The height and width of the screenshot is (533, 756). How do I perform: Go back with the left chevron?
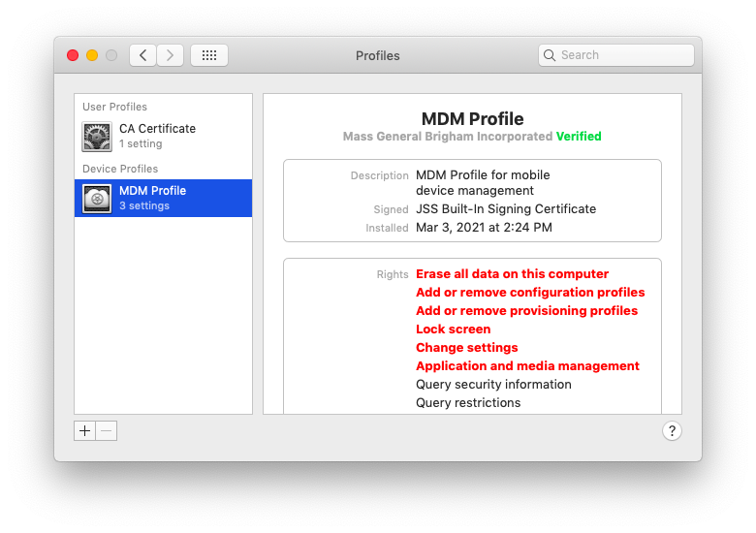point(143,55)
